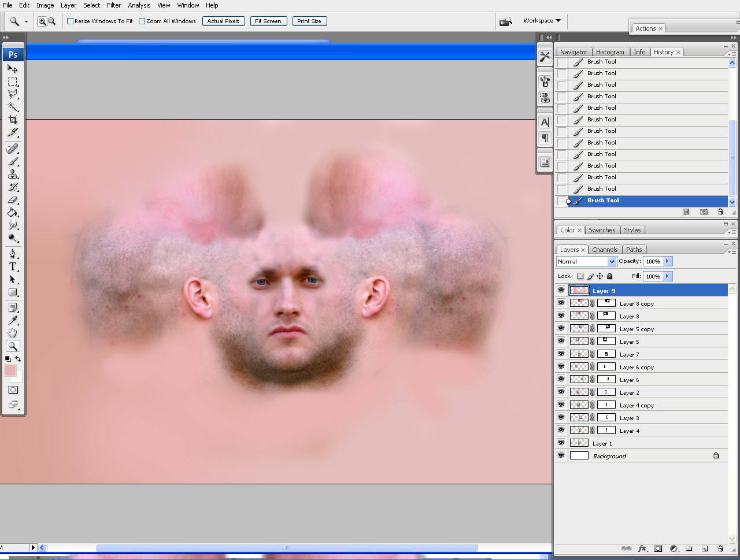
Task: Check the Zoom All Windows option
Action: [x=142, y=21]
